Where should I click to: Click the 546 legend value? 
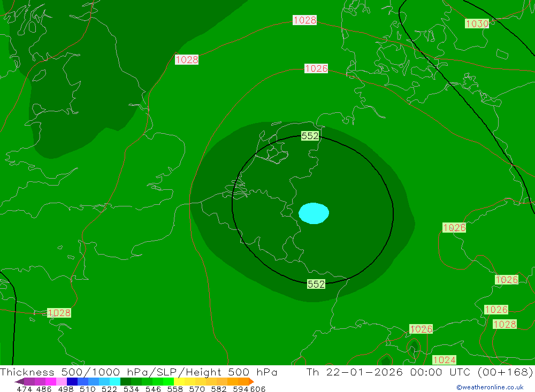[x=153, y=389]
